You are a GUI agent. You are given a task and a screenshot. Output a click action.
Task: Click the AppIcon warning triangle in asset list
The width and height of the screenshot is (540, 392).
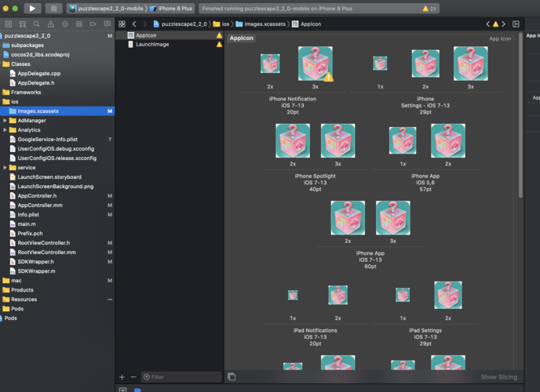pyautogui.click(x=219, y=35)
